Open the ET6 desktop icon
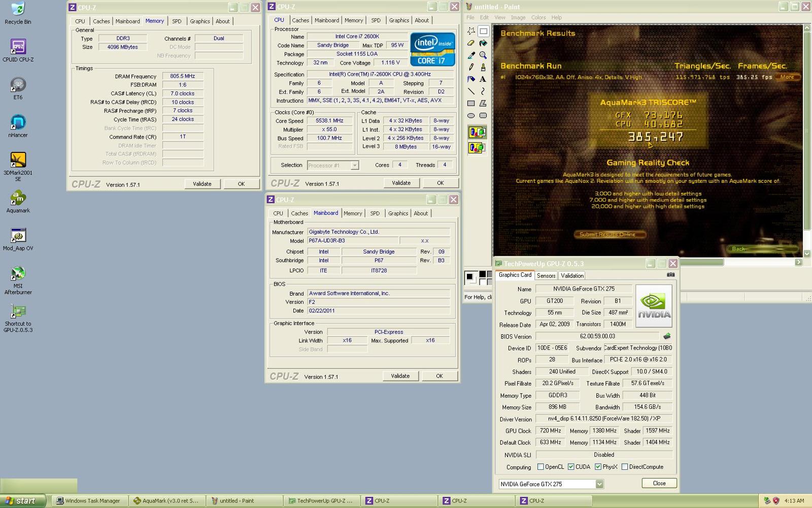 click(18, 88)
